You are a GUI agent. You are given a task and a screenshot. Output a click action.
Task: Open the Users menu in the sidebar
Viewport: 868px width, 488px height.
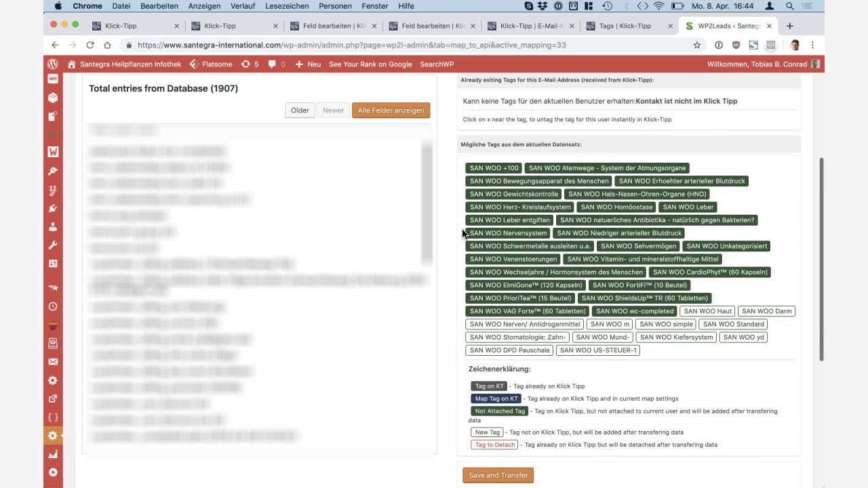pyautogui.click(x=53, y=226)
